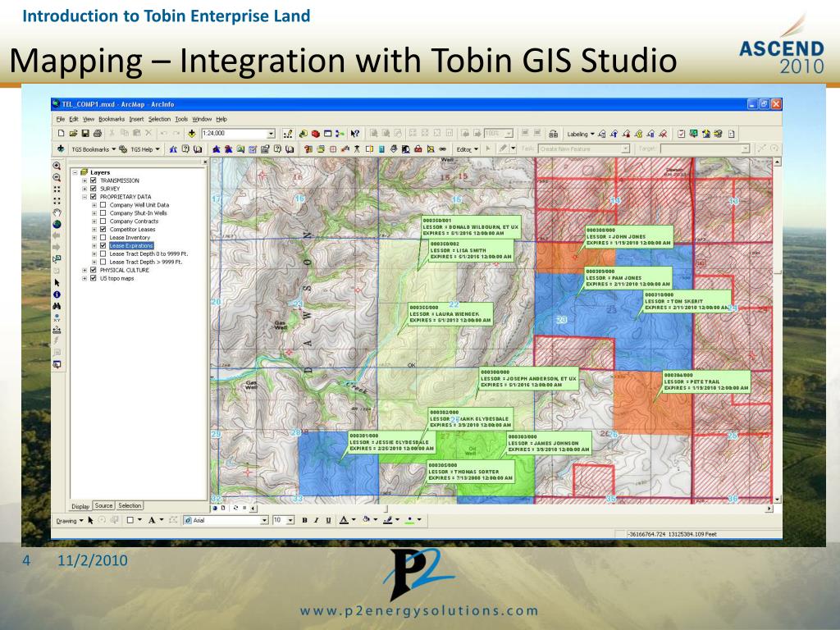Viewport: 840px width, 630px height.
Task: Open the Tools menu
Action: (x=181, y=119)
